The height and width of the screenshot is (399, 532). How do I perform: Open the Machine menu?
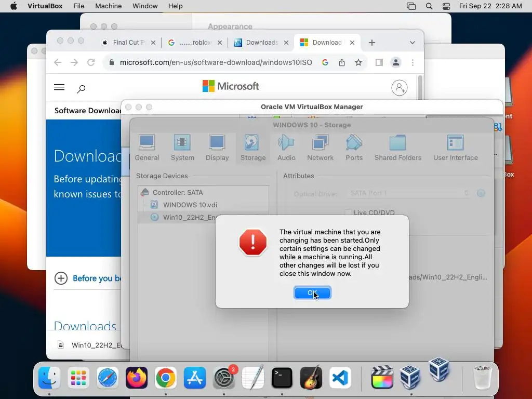108,6
